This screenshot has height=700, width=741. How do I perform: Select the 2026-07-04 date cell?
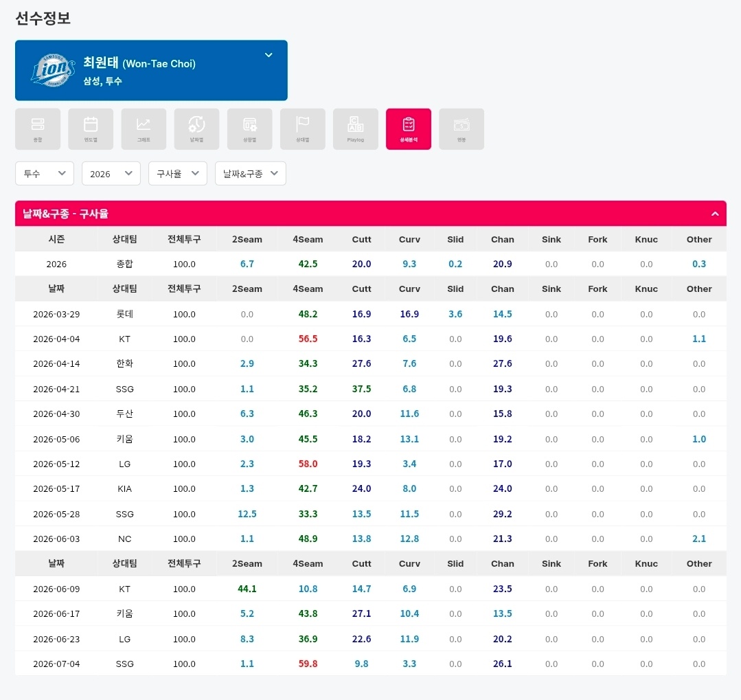tap(56, 664)
